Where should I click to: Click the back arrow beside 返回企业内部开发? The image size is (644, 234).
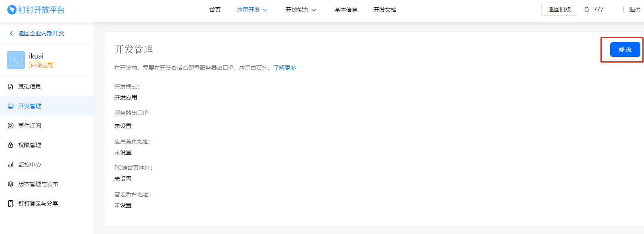click(11, 33)
